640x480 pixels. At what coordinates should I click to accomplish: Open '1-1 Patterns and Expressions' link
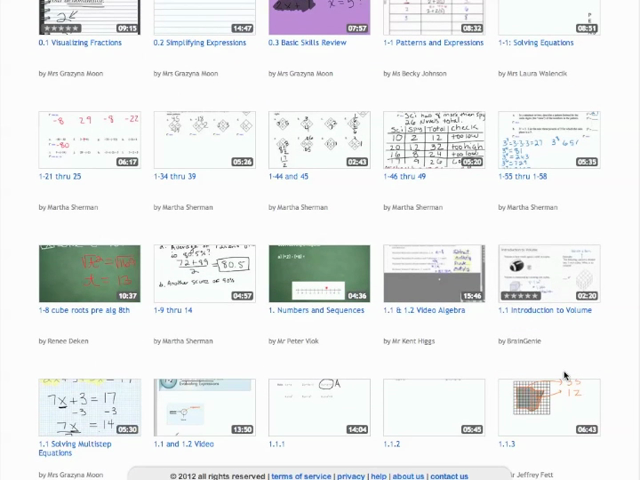point(433,43)
